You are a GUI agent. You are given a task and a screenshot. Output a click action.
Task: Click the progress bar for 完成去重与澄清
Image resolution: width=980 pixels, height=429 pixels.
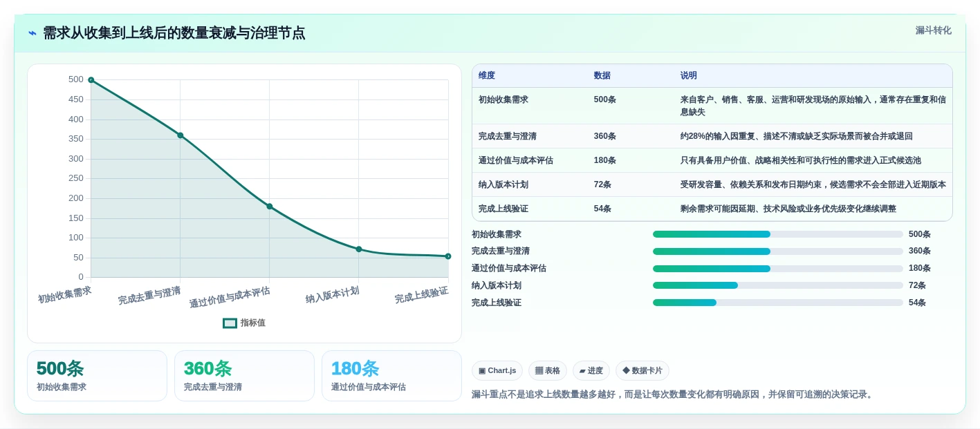[x=778, y=251]
